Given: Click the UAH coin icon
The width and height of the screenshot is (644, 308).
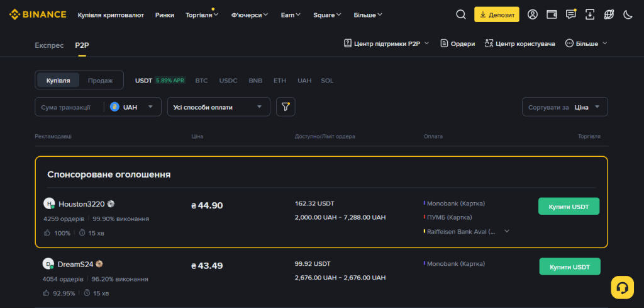Looking at the screenshot, I should (114, 107).
